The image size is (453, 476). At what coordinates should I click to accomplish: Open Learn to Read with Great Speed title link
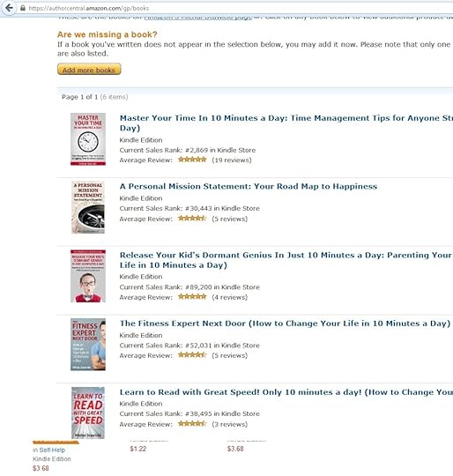click(x=286, y=392)
